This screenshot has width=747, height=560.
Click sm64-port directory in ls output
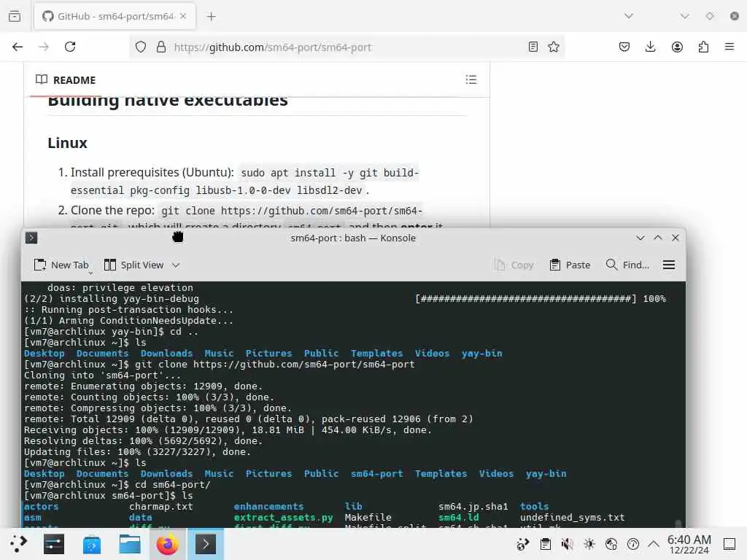[x=377, y=473]
